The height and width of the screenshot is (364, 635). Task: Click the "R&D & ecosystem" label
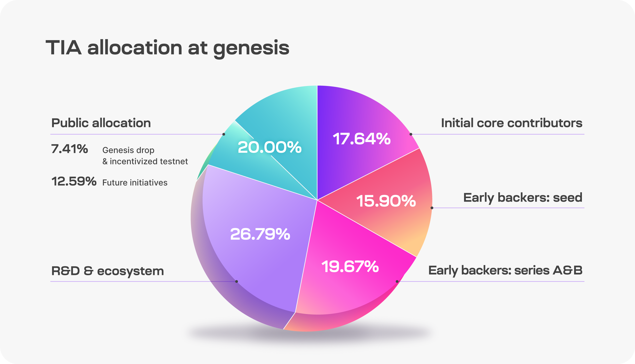(107, 271)
